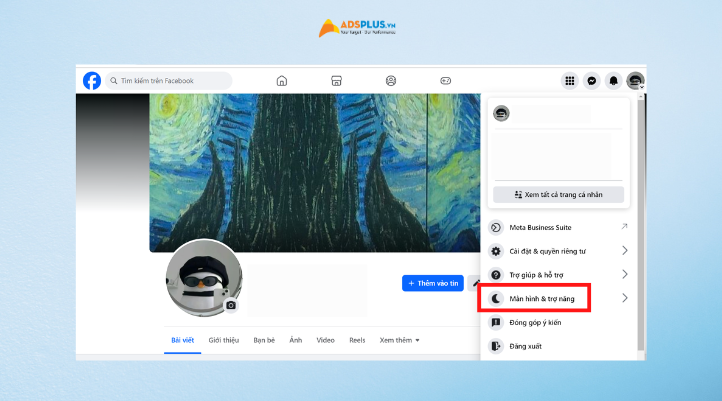Select Đăng xuất to log out

click(x=558, y=346)
